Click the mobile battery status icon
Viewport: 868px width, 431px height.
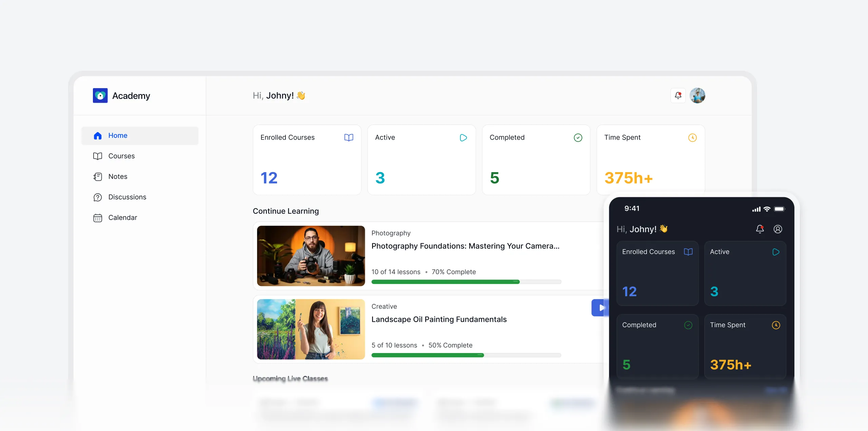point(780,209)
